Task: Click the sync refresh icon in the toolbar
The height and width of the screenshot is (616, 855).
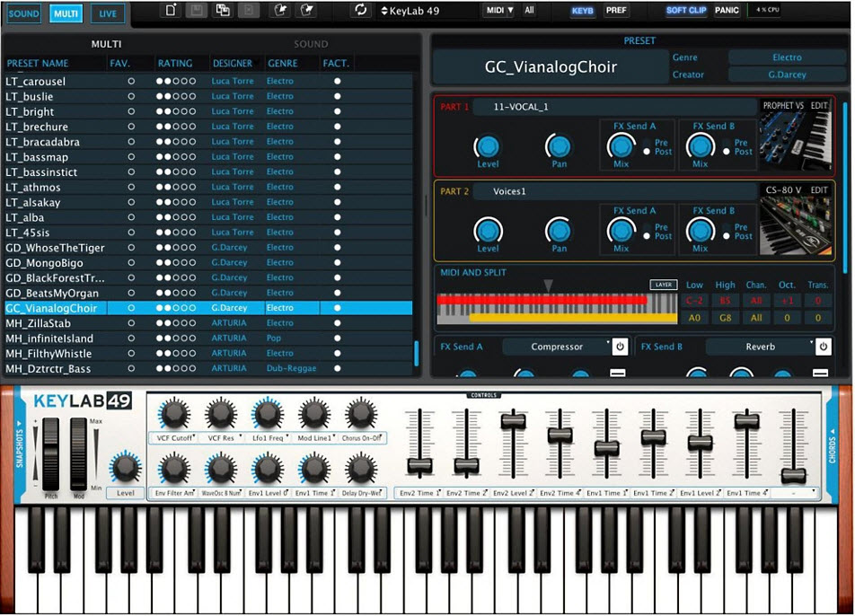Action: click(362, 10)
